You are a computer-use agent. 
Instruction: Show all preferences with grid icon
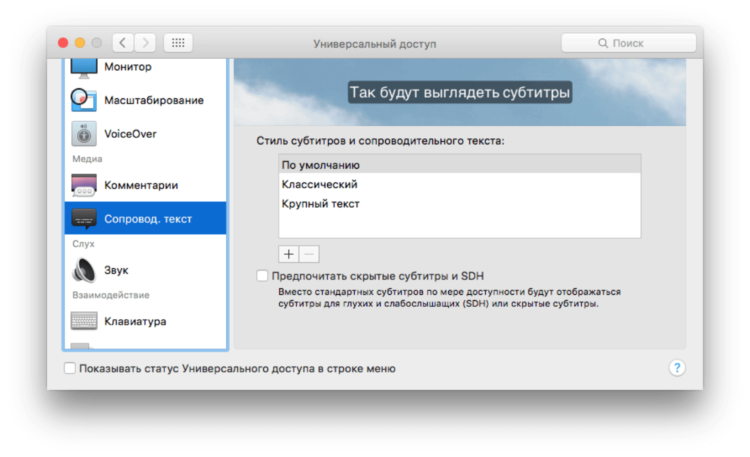point(178,43)
